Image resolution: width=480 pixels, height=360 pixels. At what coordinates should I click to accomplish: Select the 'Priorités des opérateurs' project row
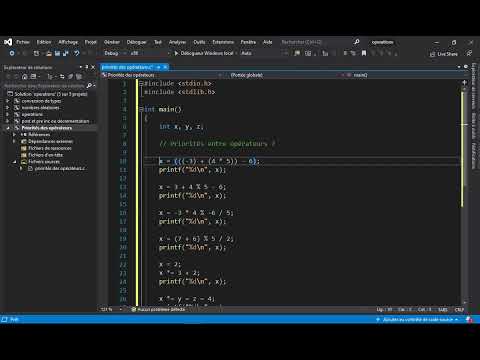(x=49, y=128)
